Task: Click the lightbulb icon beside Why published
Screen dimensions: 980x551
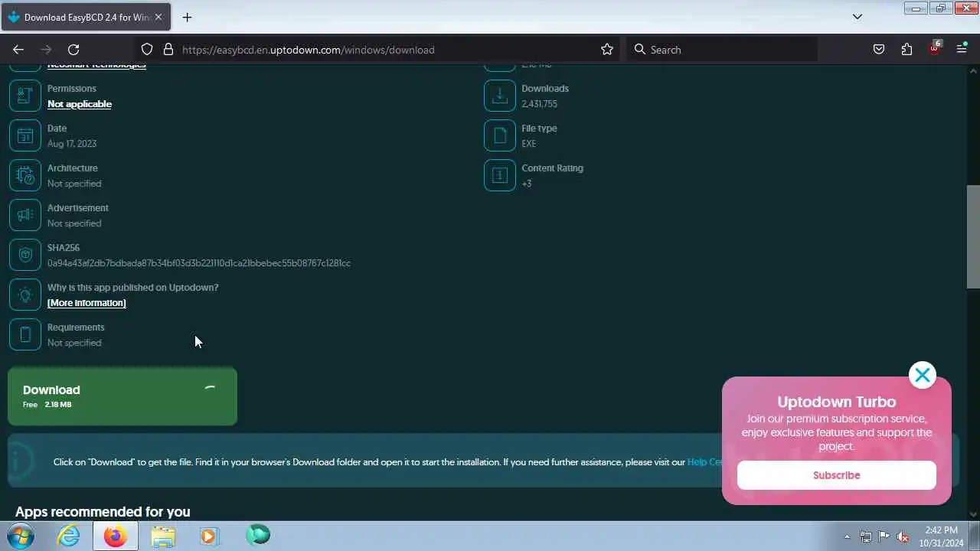Action: pyautogui.click(x=25, y=295)
